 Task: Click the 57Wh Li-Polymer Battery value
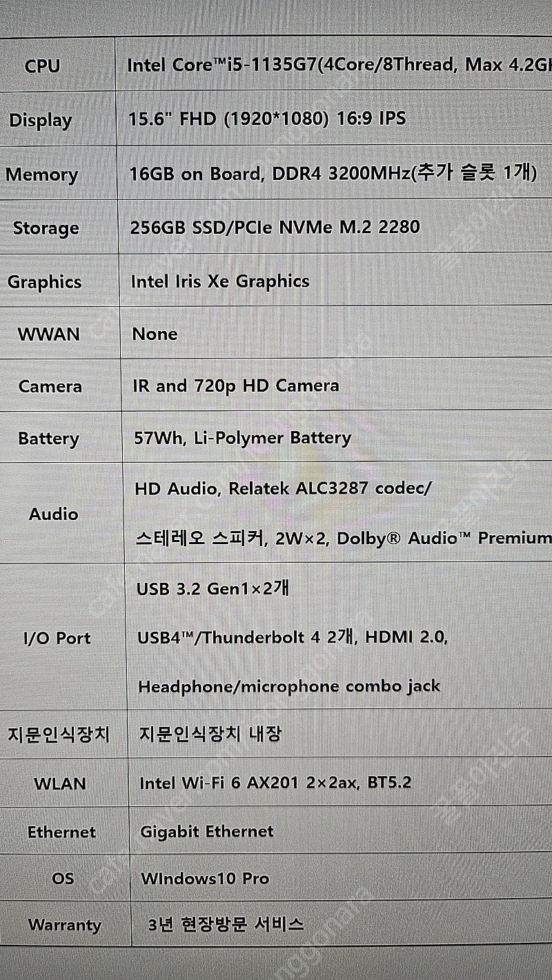point(243,438)
